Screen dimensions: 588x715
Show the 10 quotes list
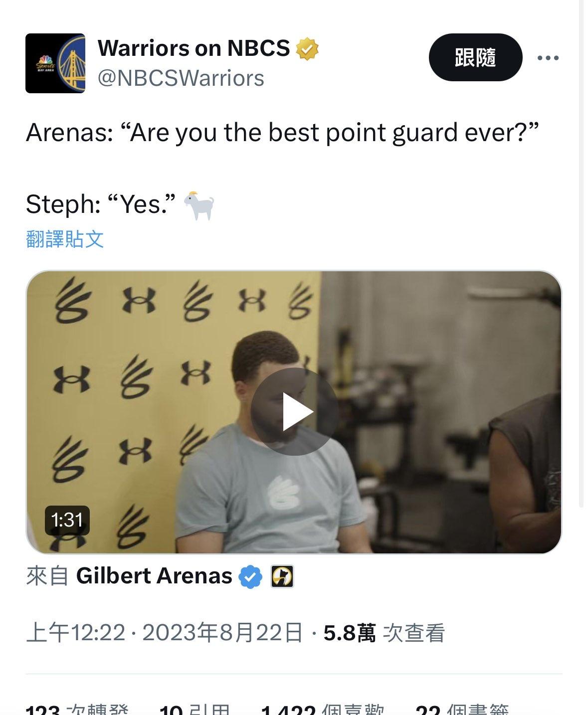coord(195,709)
